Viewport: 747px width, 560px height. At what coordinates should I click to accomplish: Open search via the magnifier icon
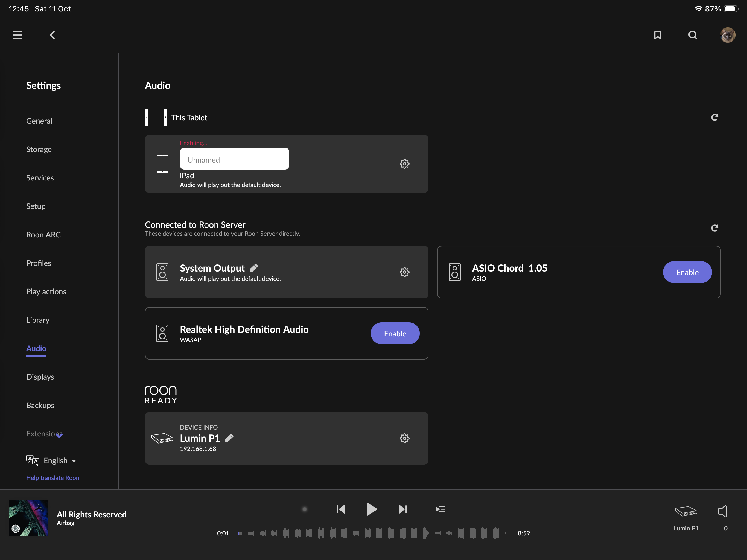pyautogui.click(x=693, y=35)
